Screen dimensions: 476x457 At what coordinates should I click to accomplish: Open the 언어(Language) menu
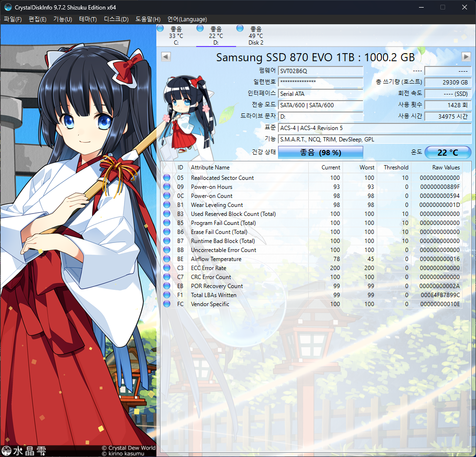click(187, 19)
